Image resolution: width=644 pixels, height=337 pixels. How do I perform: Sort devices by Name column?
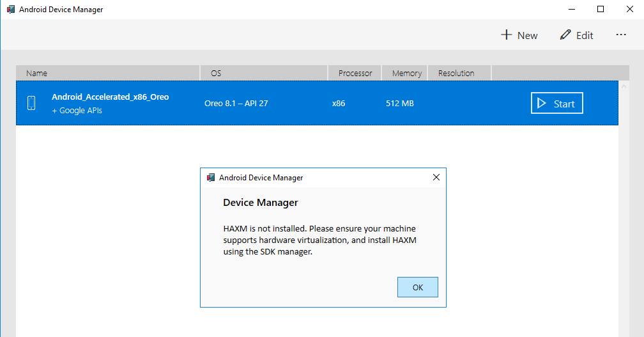107,73
